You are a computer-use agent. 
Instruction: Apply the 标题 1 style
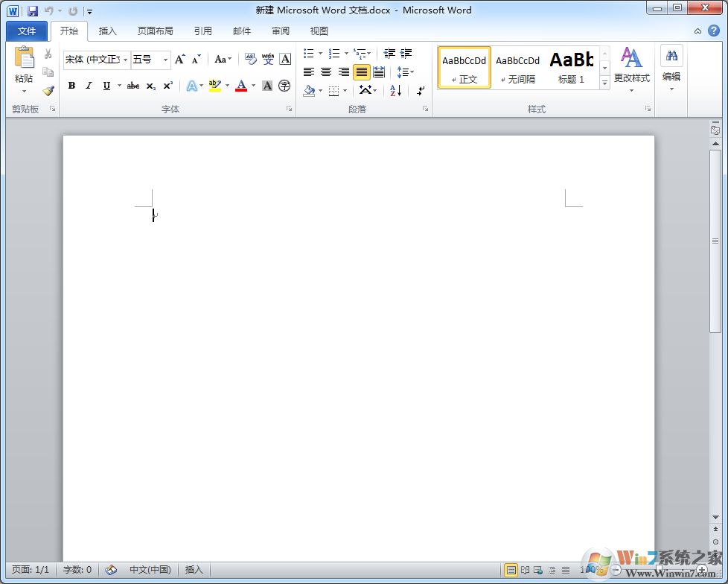coord(571,67)
